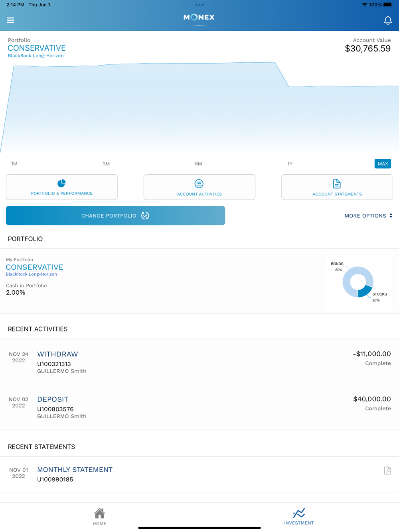The width and height of the screenshot is (399, 532).
Task: Click statement ID U100990185
Action: 55,479
